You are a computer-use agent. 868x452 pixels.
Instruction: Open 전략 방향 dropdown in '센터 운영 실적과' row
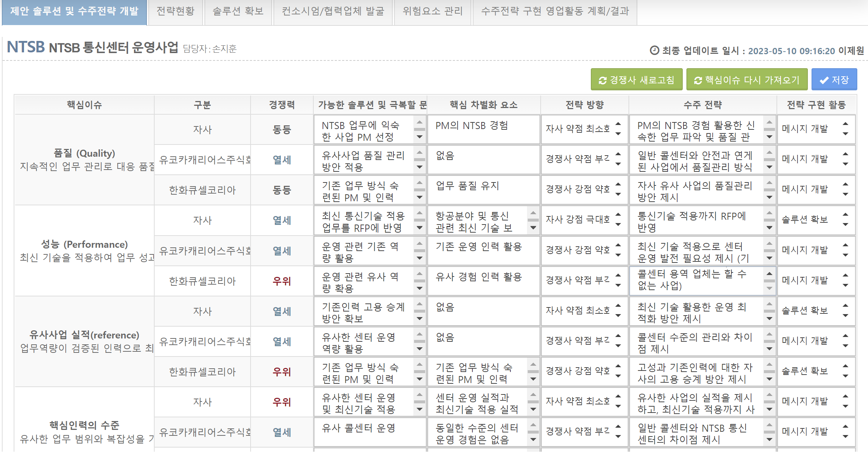tap(585, 401)
